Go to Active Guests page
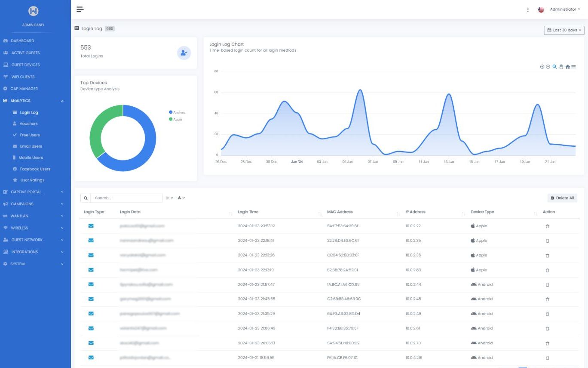Screen dimensions: 588x368 (x=25, y=53)
